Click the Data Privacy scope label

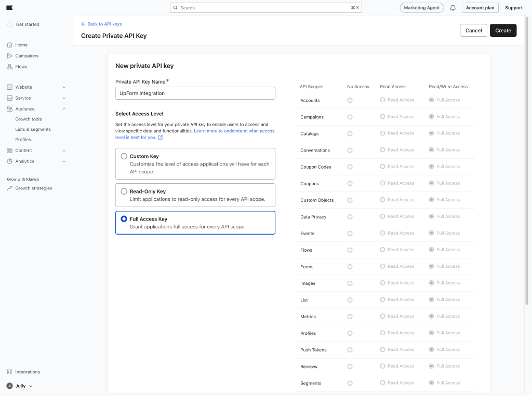point(313,216)
